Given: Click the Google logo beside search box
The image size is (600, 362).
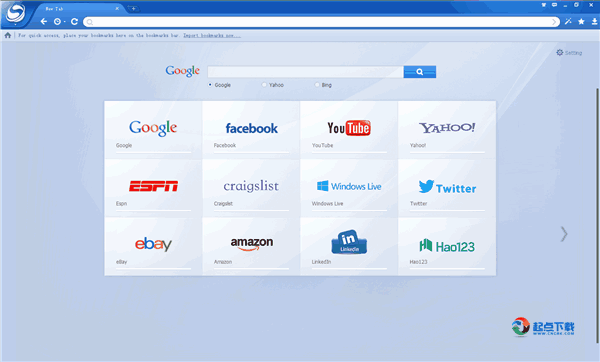Looking at the screenshot, I should click(x=183, y=70).
